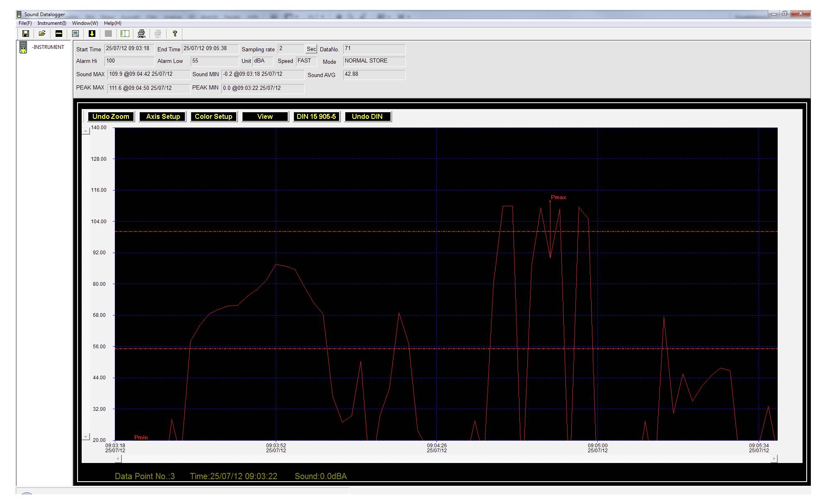Click the grayed-out Print List icon
This screenshot has width=827, height=504.
[x=158, y=34]
